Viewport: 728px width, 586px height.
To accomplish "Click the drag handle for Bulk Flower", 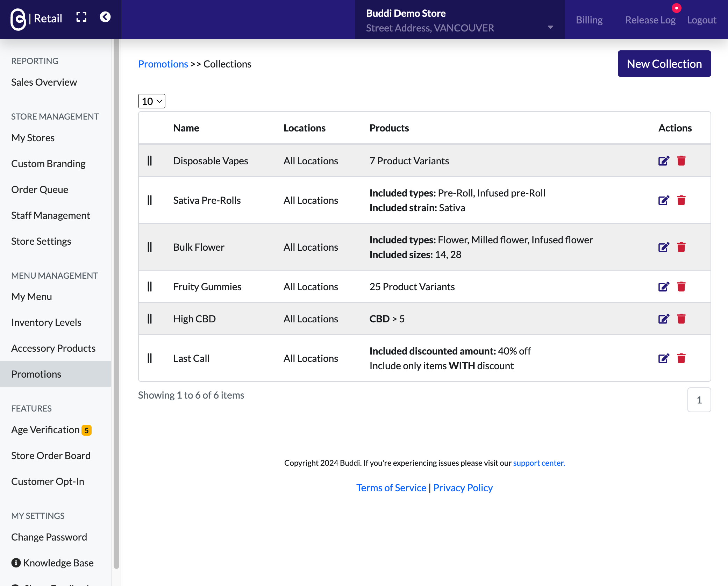I will 150,247.
